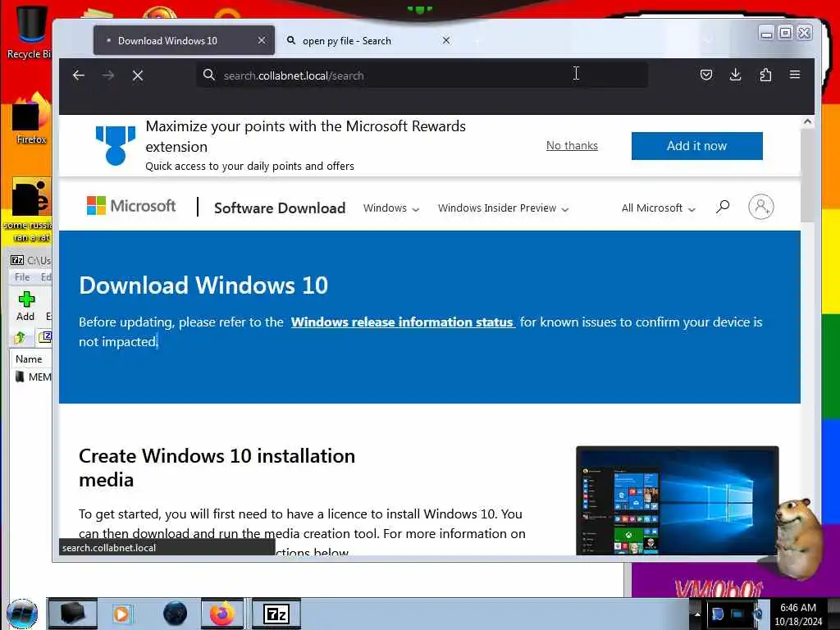Screen dimensions: 840x630
Task: Click the Microsoft Rewards medal icon
Action: (115, 145)
